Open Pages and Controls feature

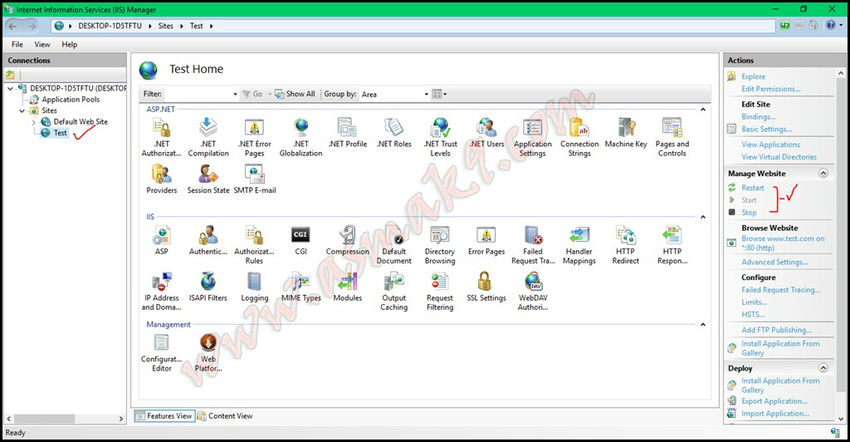[x=672, y=138]
